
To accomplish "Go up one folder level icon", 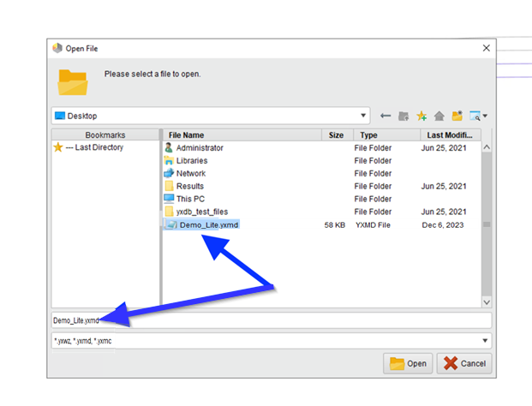I will (403, 116).
